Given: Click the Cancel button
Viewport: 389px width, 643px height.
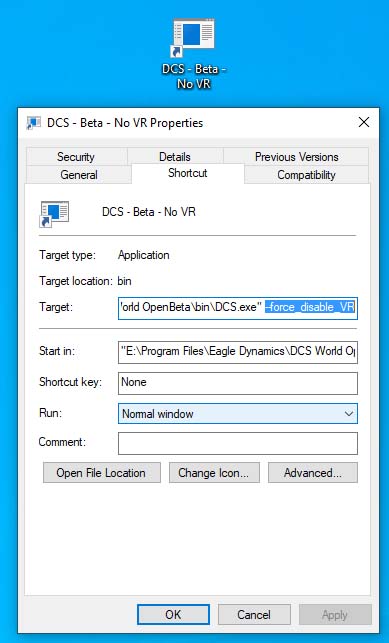Looking at the screenshot, I should [254, 614].
